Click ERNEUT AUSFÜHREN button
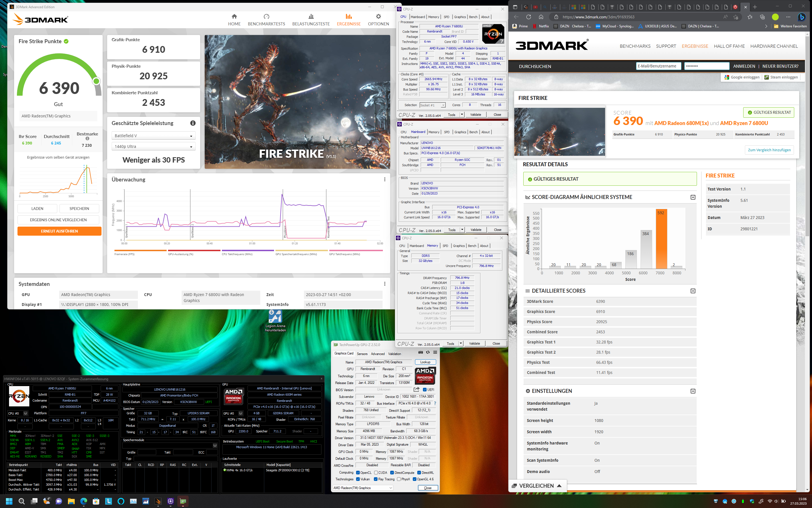Viewport: 812px width, 508px height. pos(59,231)
